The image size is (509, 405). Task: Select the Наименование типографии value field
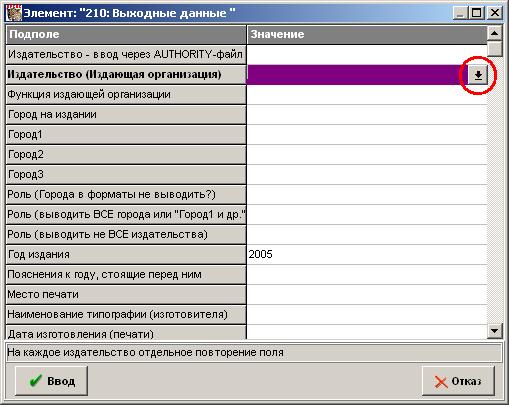click(367, 314)
